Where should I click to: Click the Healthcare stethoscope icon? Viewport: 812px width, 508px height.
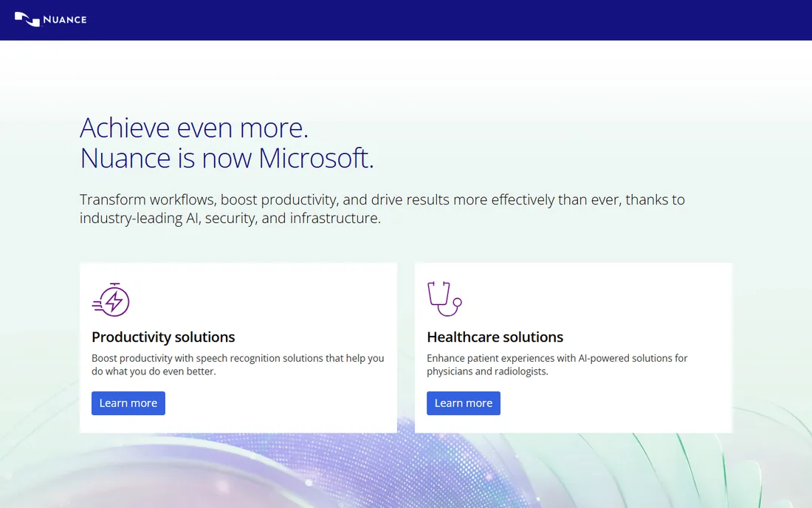444,299
